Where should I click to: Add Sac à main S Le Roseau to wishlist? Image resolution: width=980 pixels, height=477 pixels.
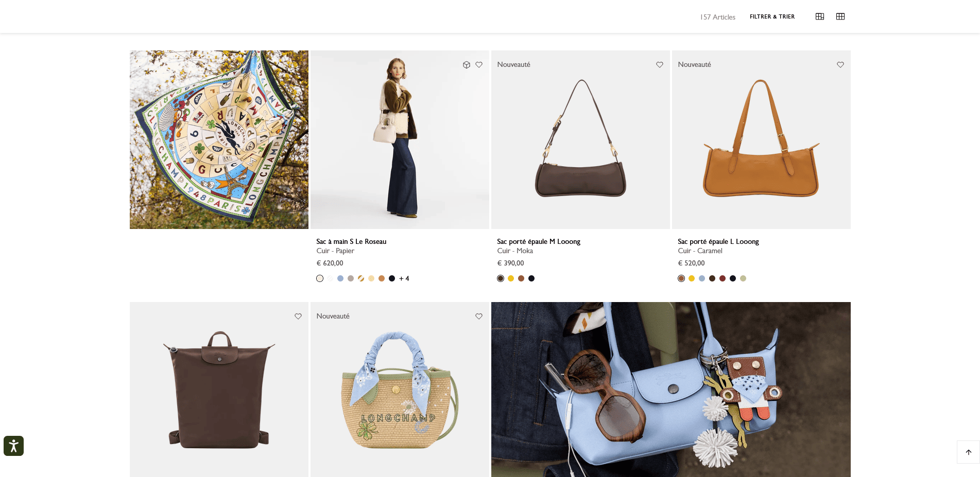pyautogui.click(x=479, y=65)
